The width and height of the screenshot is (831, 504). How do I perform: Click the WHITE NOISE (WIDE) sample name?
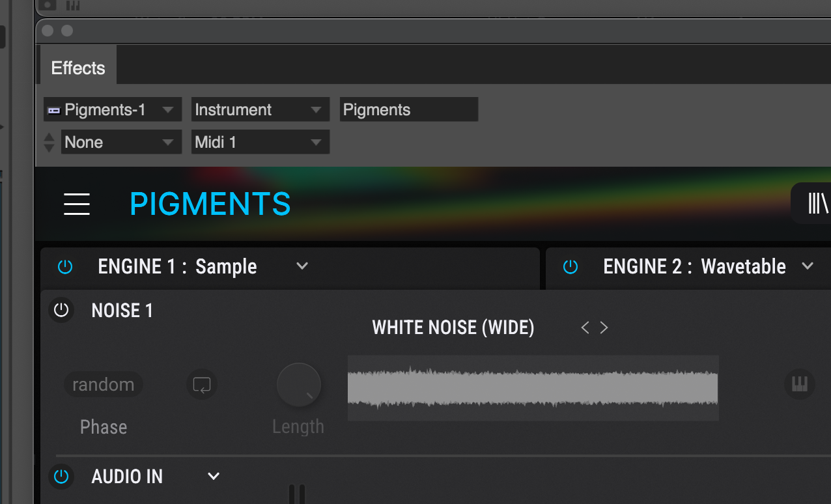click(453, 328)
